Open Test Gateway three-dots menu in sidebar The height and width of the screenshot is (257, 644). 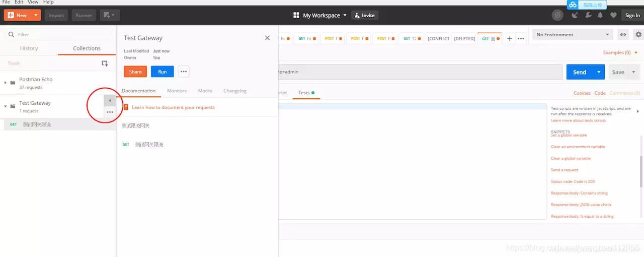110,112
